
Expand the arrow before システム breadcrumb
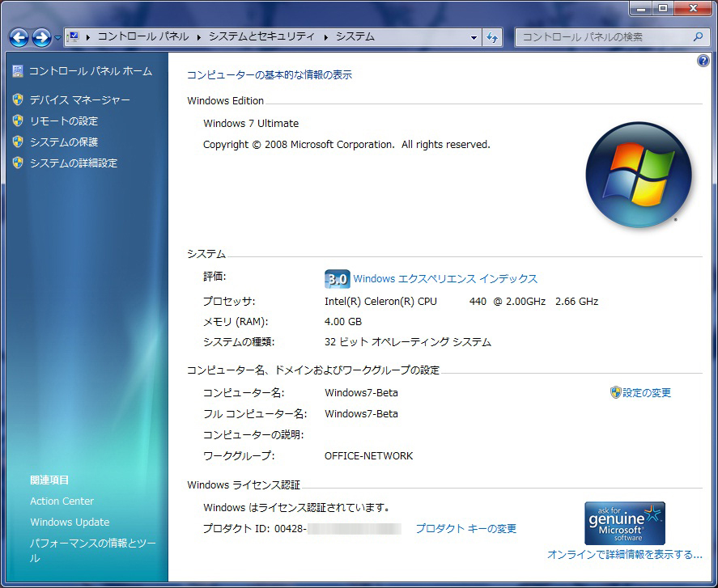tap(326, 37)
